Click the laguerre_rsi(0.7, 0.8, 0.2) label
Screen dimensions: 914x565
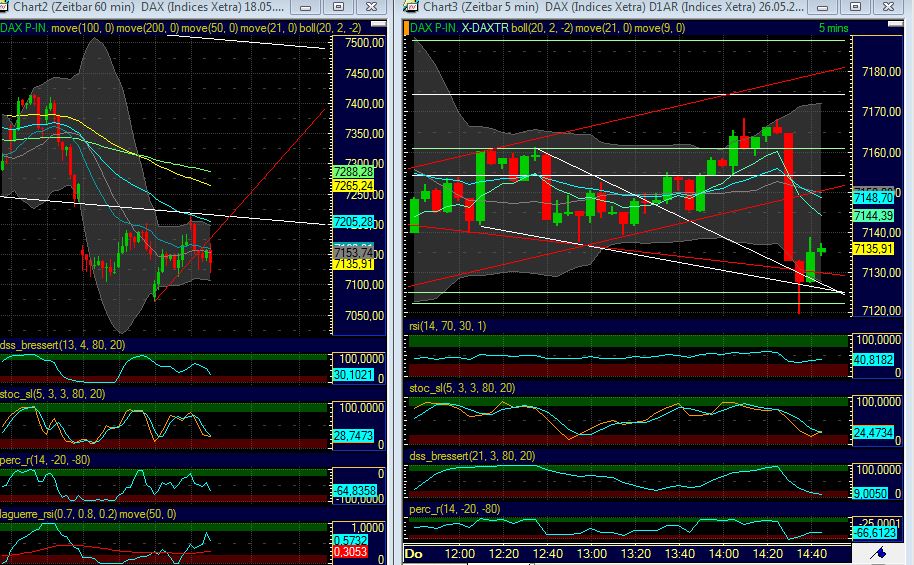click(58, 514)
